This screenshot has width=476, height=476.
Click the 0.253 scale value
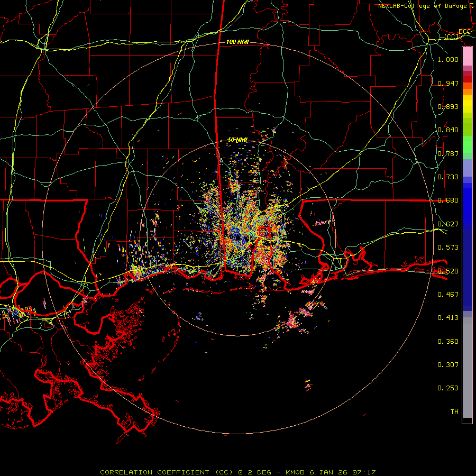click(448, 388)
